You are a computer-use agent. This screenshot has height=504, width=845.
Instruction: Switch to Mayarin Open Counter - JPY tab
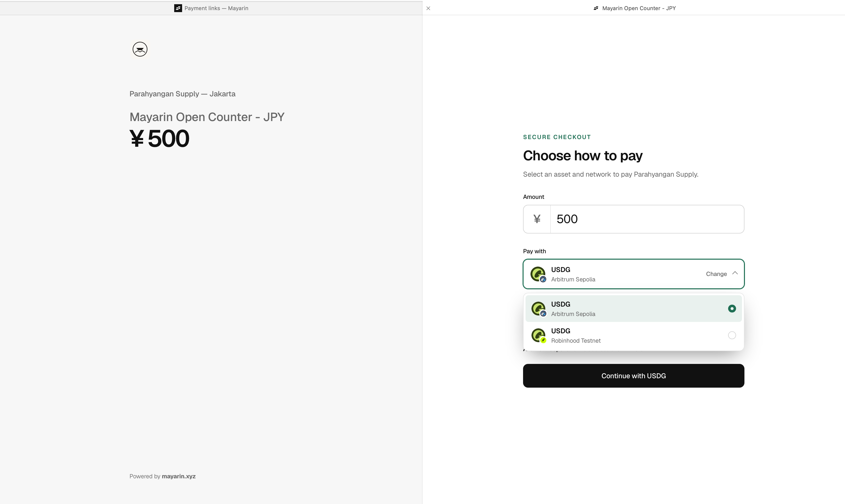[x=634, y=8]
